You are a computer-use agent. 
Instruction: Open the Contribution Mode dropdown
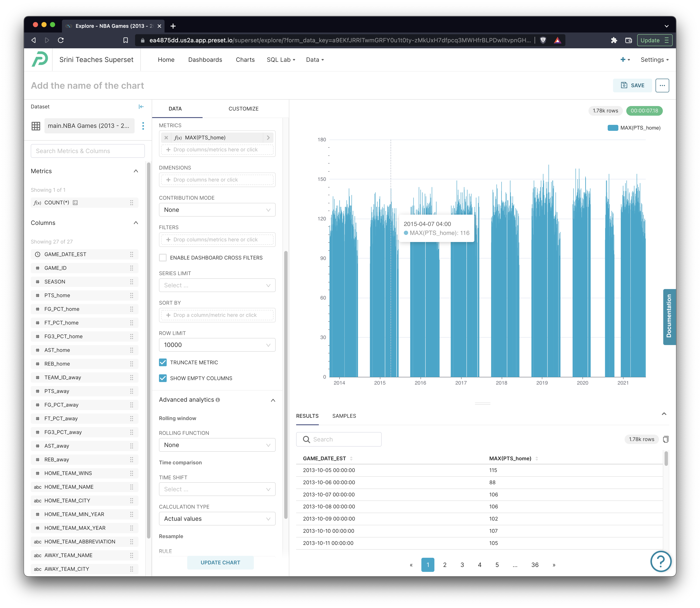point(217,210)
